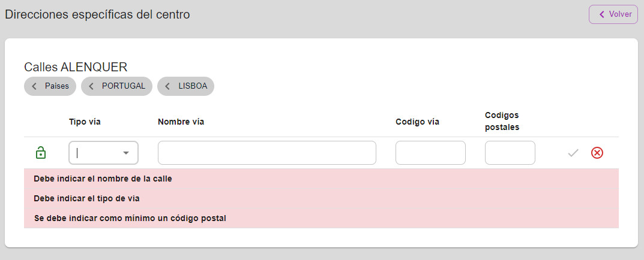644x260 pixels.
Task: Navigate to the PORTUGAL breadcrumb label
Action: pos(124,86)
